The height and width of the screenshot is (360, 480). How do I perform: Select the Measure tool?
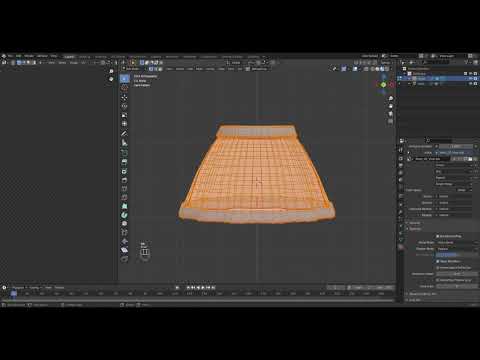124,143
